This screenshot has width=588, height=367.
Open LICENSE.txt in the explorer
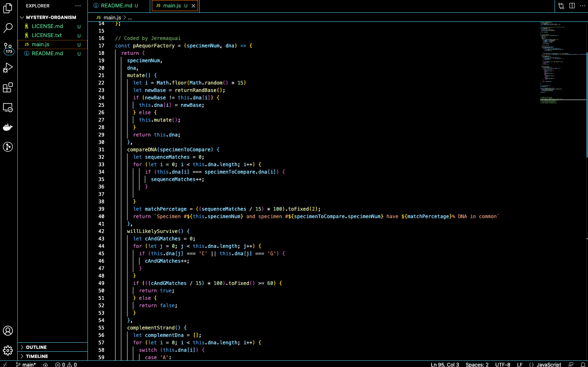click(x=52, y=35)
